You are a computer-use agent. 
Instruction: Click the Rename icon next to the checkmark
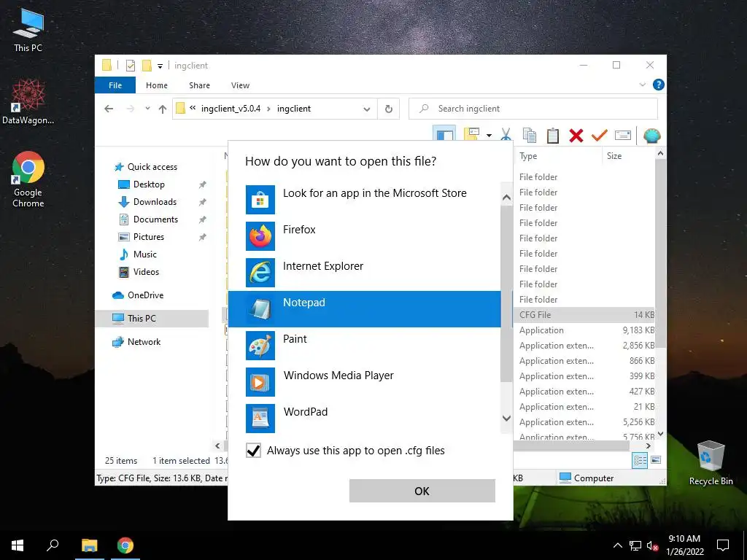(623, 136)
